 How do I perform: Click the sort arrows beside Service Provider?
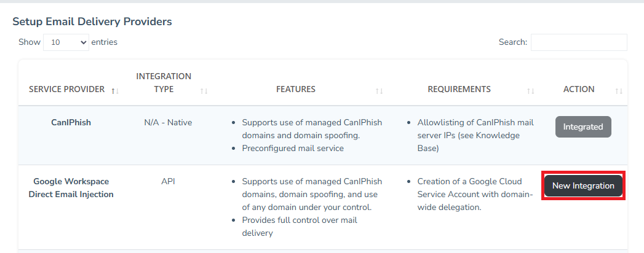tap(115, 91)
